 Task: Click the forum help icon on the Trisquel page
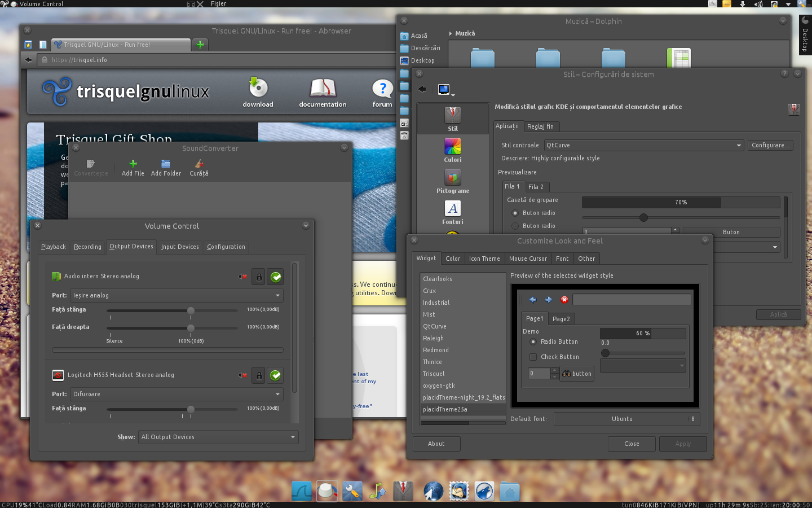point(382,88)
